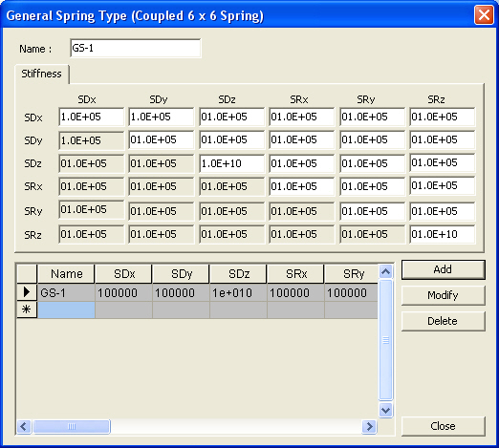Click the grayed SDy row, SDx column field

(91, 140)
